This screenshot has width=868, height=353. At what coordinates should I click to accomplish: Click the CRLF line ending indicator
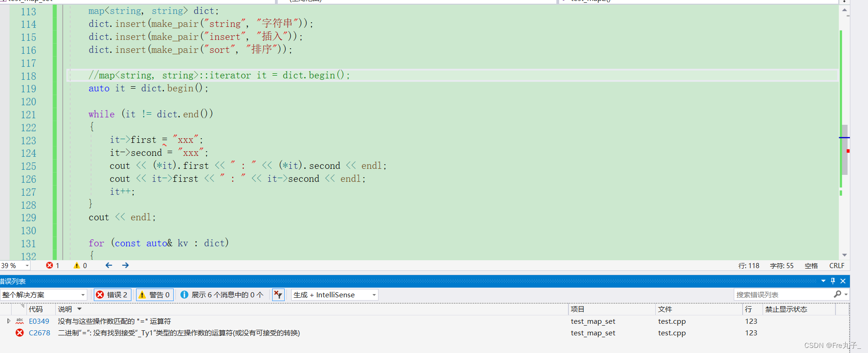click(x=837, y=265)
